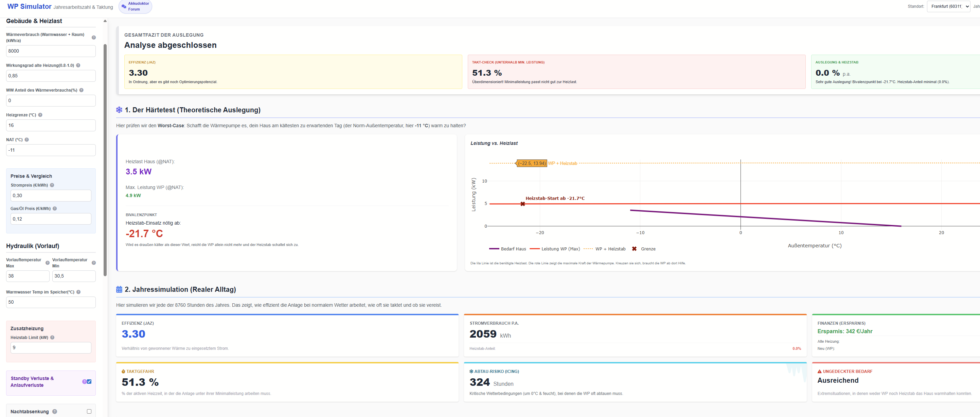Click help icon beside Wirkungsgrad alte Heizung
This screenshot has width=980, height=417.
pos(78,65)
